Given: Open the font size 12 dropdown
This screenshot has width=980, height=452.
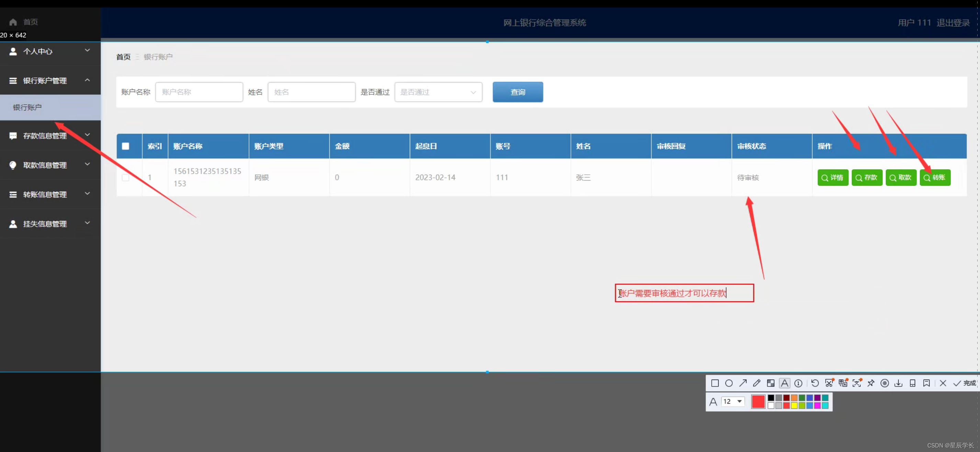Looking at the screenshot, I should [733, 402].
